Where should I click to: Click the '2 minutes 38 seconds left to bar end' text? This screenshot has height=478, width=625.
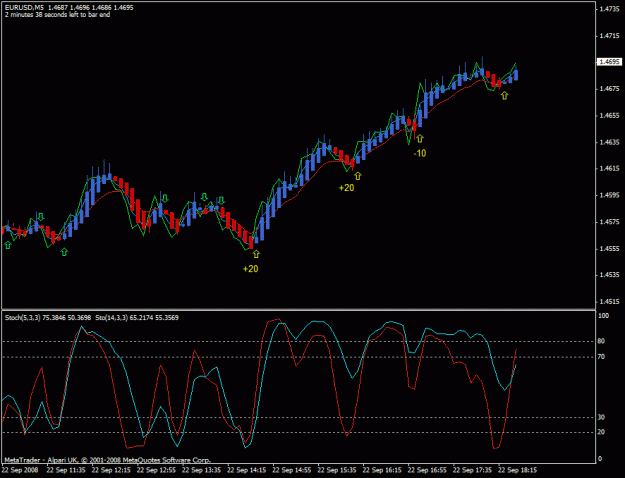pos(57,15)
